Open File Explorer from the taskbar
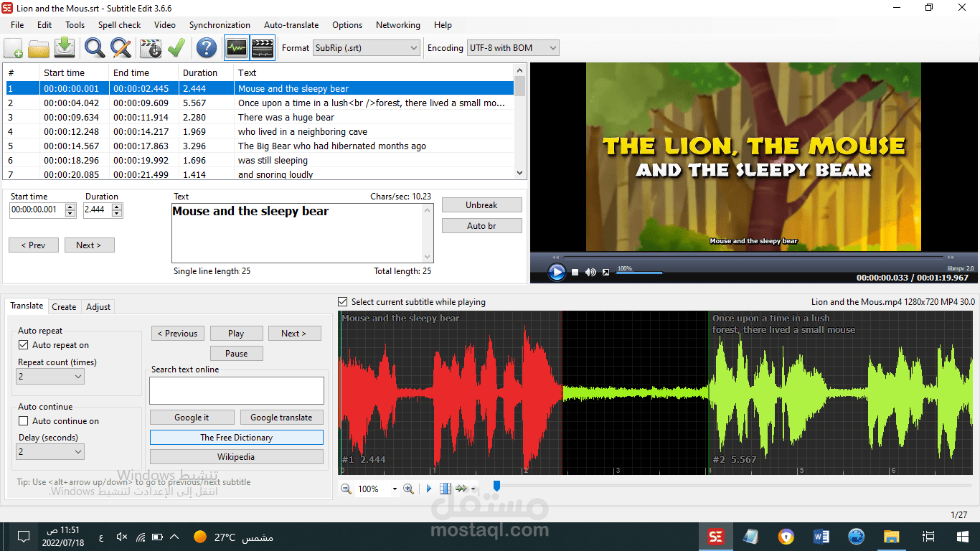 click(x=891, y=537)
